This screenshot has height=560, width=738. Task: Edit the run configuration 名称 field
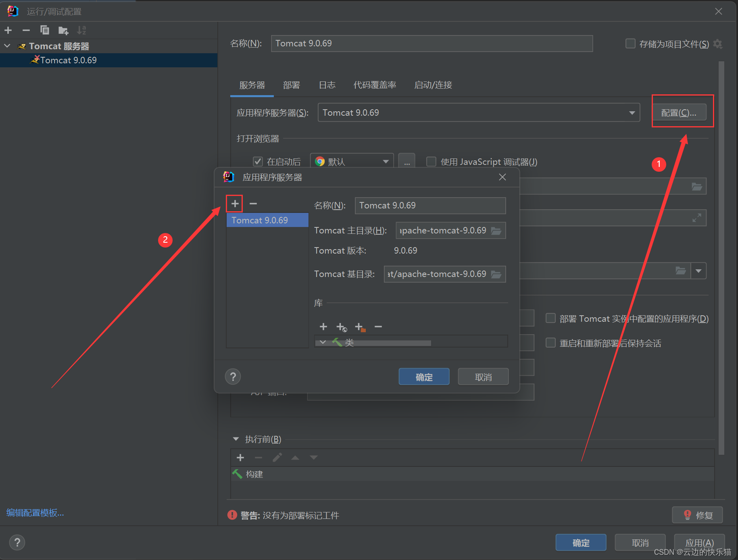click(x=432, y=44)
